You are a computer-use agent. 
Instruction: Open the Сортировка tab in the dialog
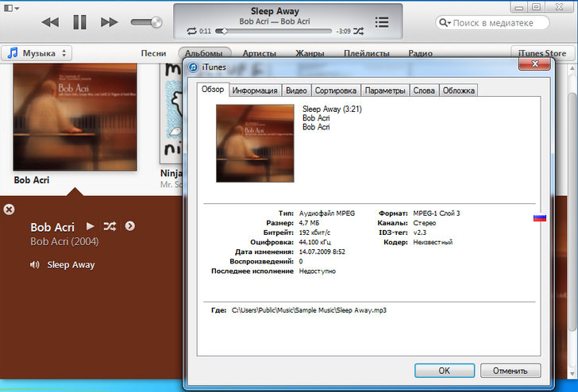click(x=335, y=90)
